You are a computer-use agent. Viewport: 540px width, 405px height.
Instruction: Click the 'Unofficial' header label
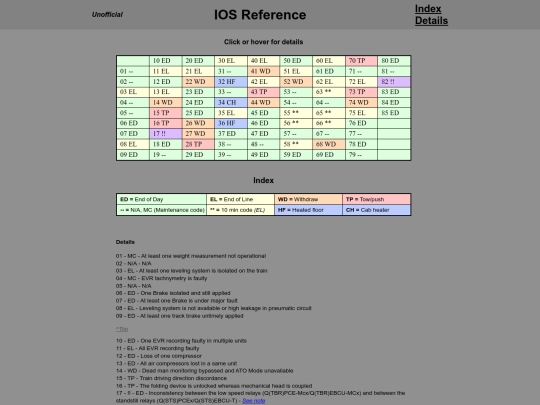click(107, 14)
